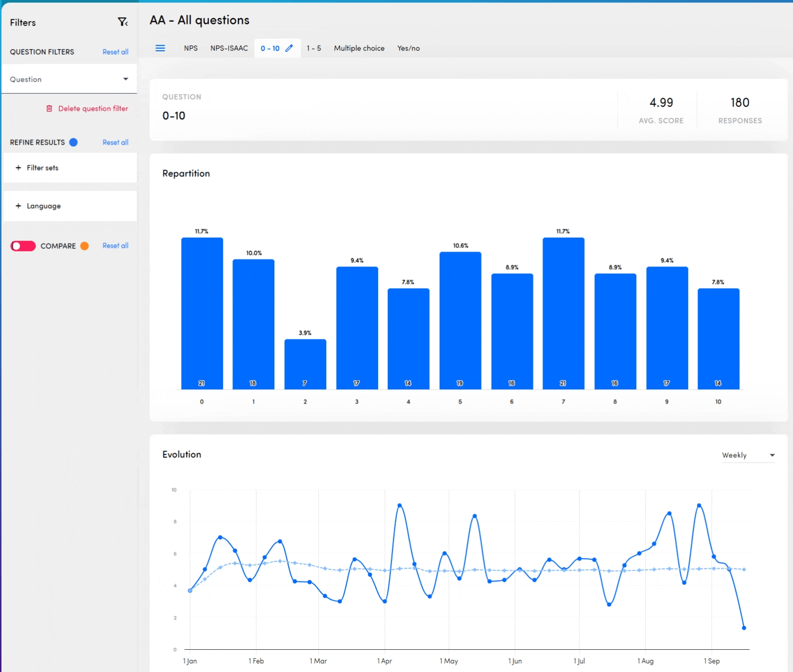Image resolution: width=793 pixels, height=672 pixels.
Task: Expand the Filter sets section
Action: pyautogui.click(x=43, y=168)
